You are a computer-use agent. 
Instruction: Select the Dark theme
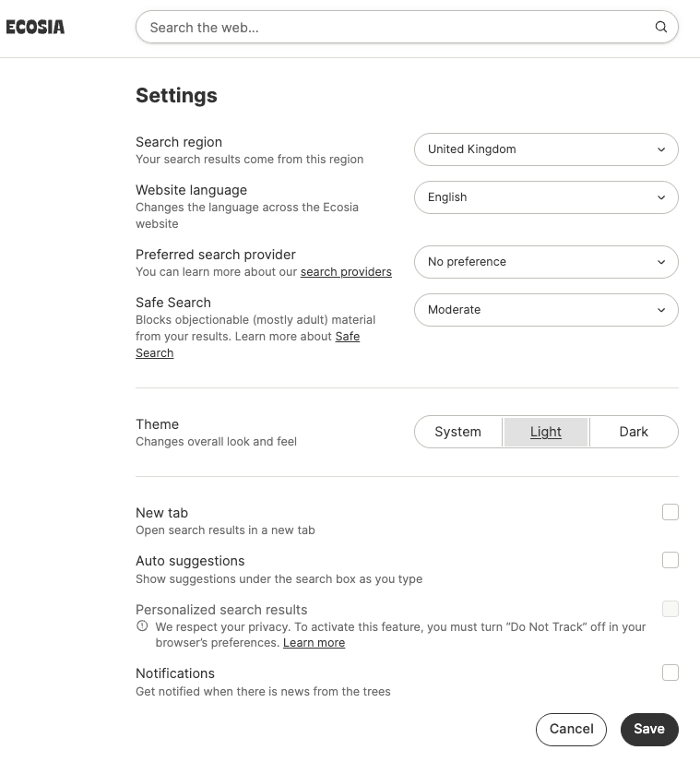[x=634, y=431]
